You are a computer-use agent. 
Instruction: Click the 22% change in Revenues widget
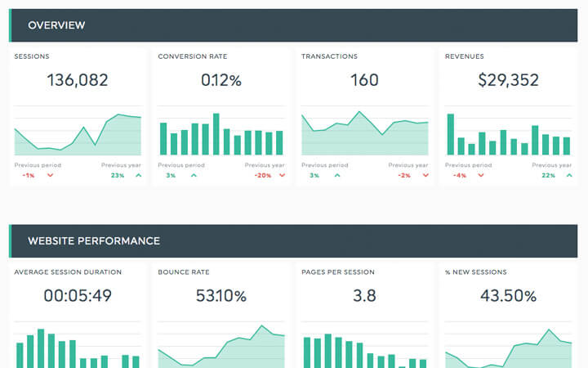coord(548,175)
